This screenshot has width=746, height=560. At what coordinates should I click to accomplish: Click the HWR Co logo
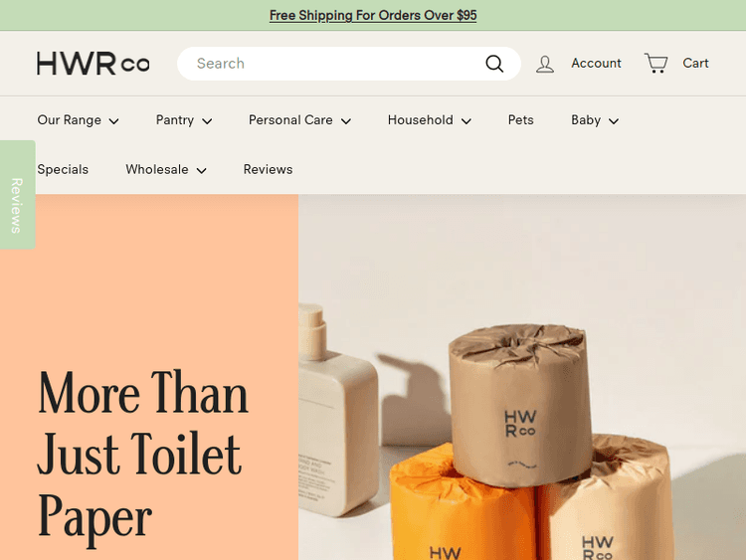[93, 64]
